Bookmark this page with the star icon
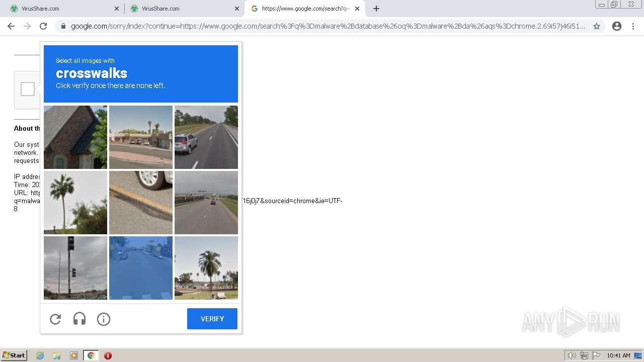The image size is (644, 362). (597, 26)
